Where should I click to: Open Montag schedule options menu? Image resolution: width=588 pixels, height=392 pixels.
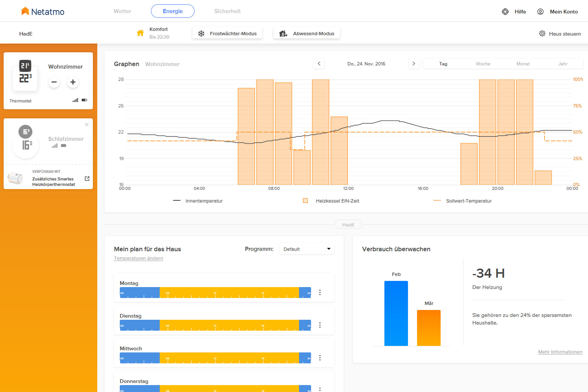320,292
